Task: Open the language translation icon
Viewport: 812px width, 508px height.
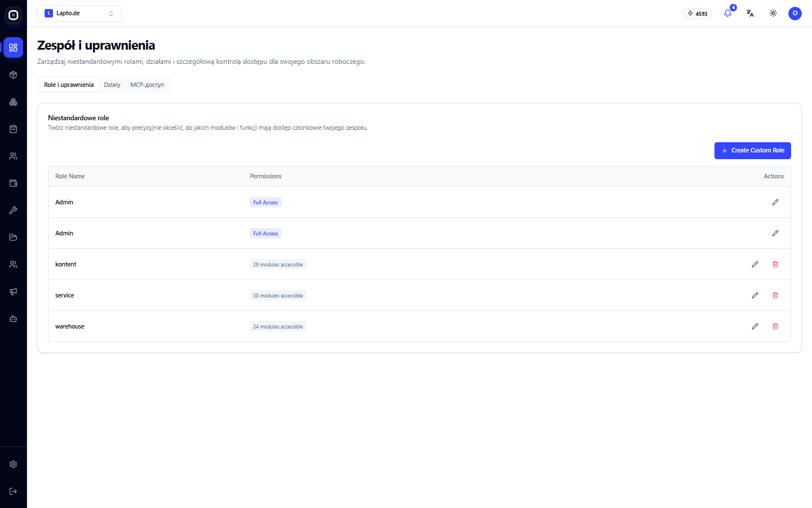Action: tap(750, 13)
